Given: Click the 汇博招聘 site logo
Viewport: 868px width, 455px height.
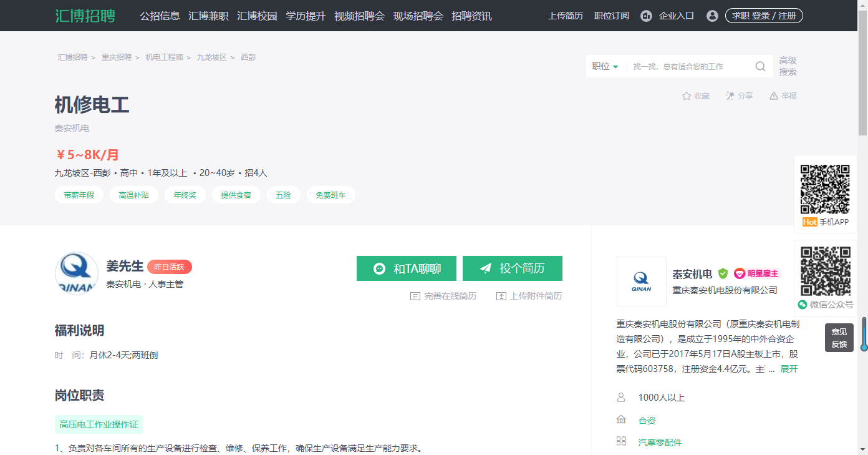Looking at the screenshot, I should click(85, 16).
